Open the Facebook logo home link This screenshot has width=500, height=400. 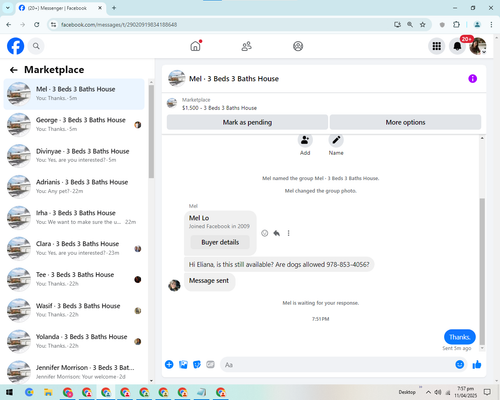click(x=16, y=46)
